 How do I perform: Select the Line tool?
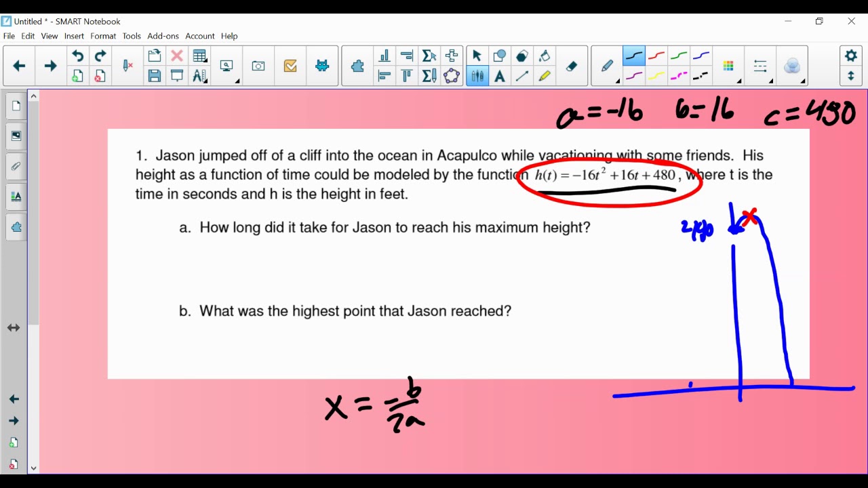(x=522, y=76)
